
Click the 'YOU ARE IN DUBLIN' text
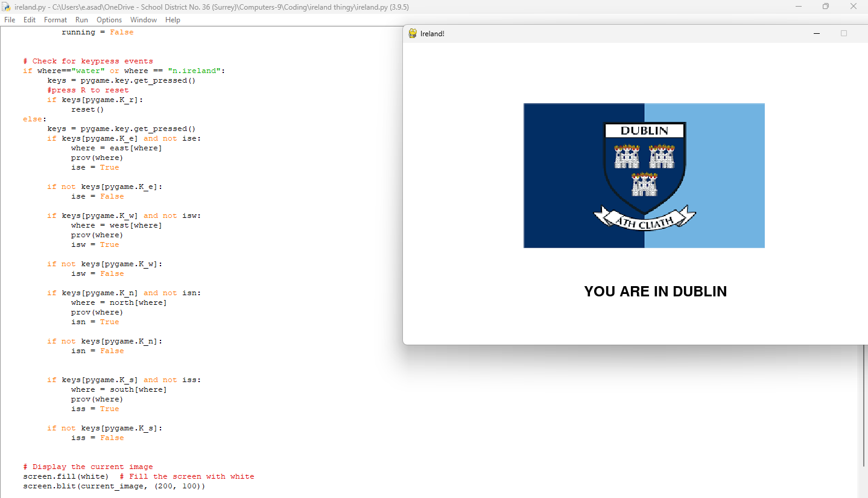(656, 292)
